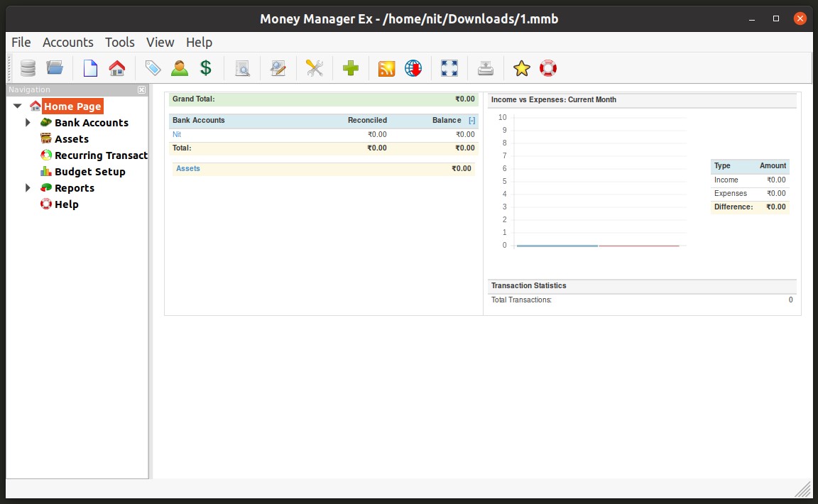The image size is (818, 504).
Task: Open the Accounts menu
Action: coord(67,42)
